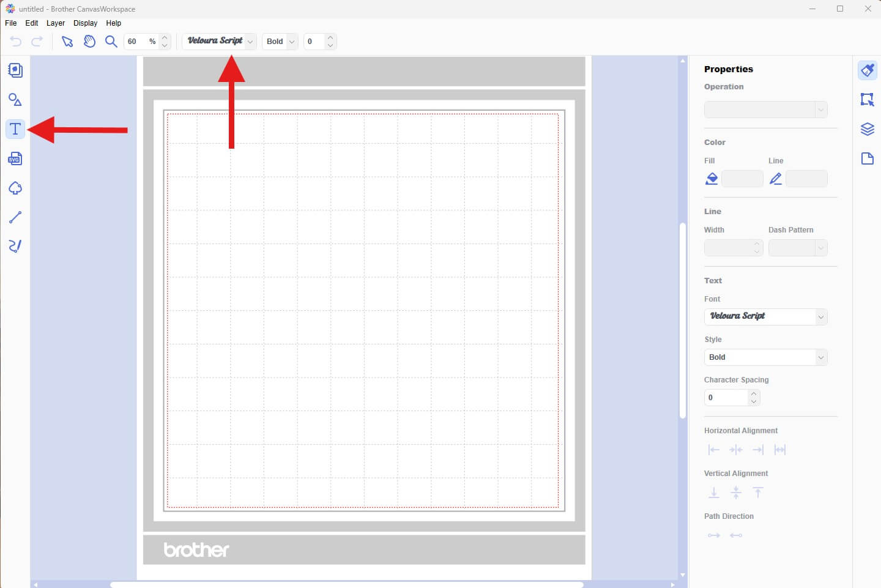
Task: Select the basic Shapes tool
Action: tap(15, 99)
